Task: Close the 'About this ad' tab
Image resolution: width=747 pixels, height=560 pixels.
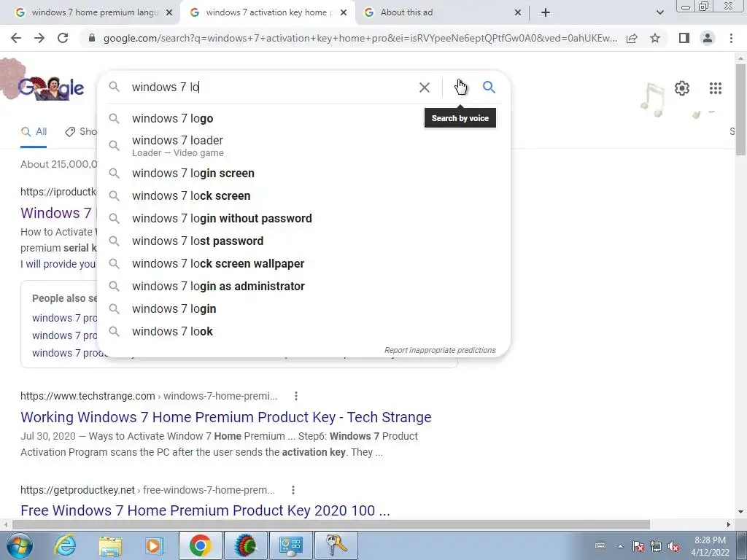Action: (x=518, y=12)
